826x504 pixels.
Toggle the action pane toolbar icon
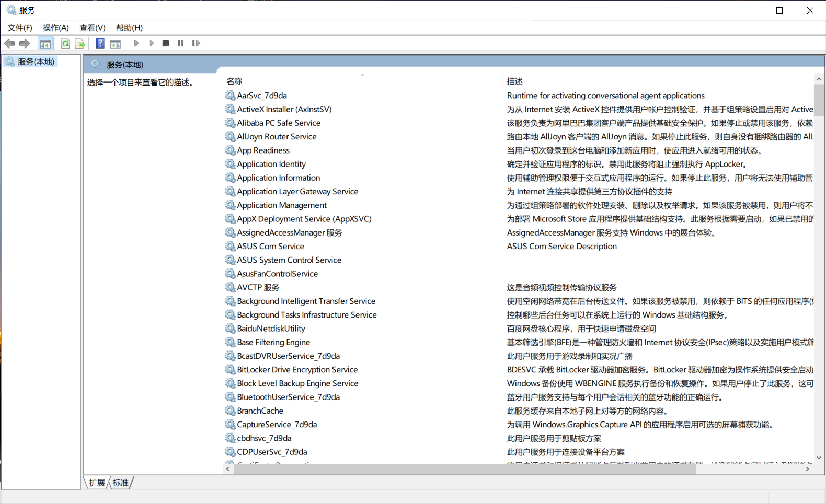click(116, 43)
